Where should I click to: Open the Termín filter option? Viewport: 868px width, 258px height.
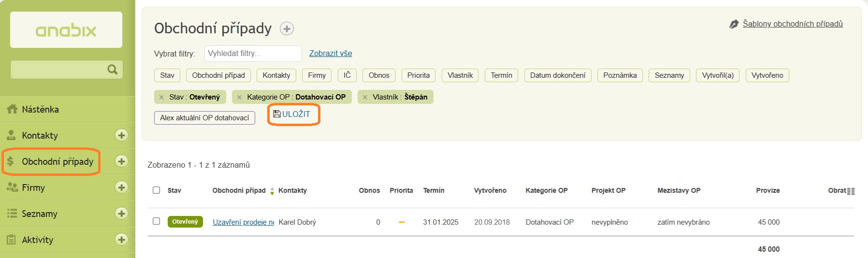click(501, 75)
